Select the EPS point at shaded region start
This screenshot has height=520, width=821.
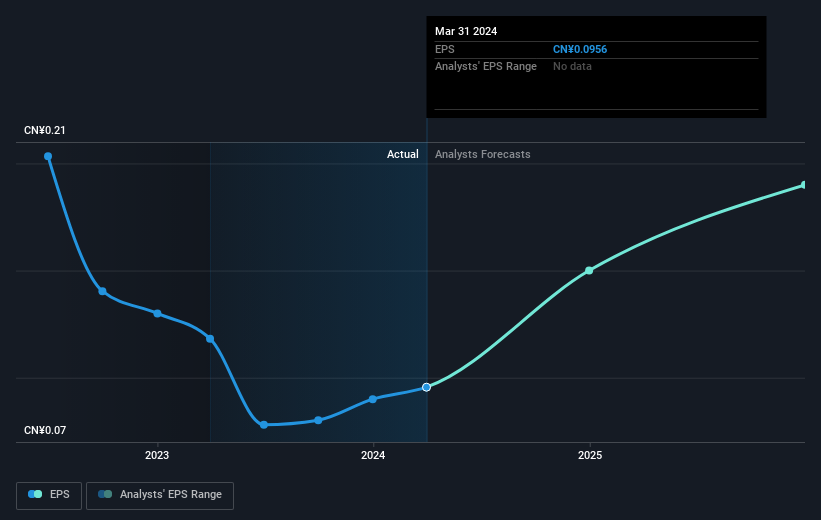tap(210, 339)
